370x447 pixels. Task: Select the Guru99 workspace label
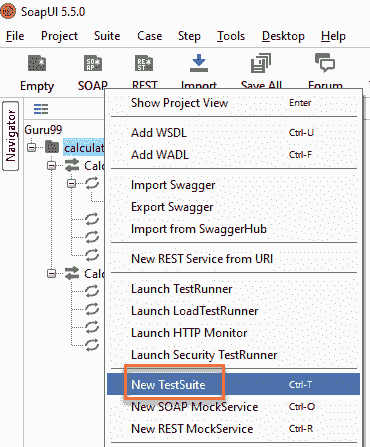[43, 130]
